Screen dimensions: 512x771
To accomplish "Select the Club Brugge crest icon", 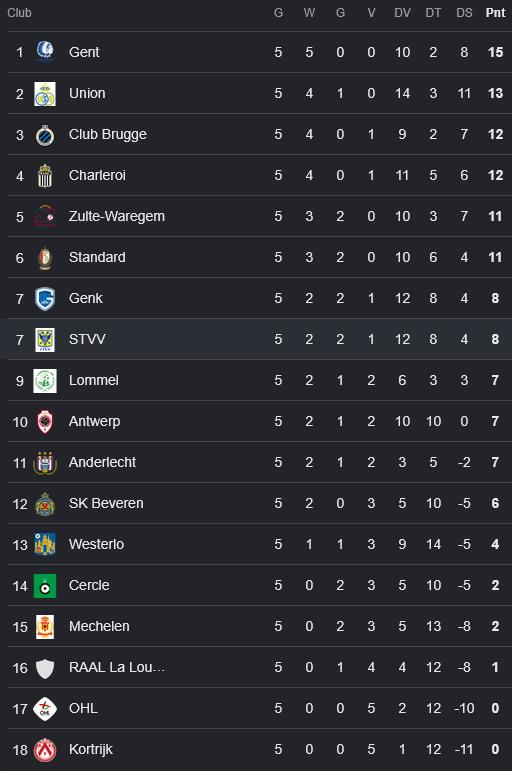I will click(x=45, y=135).
